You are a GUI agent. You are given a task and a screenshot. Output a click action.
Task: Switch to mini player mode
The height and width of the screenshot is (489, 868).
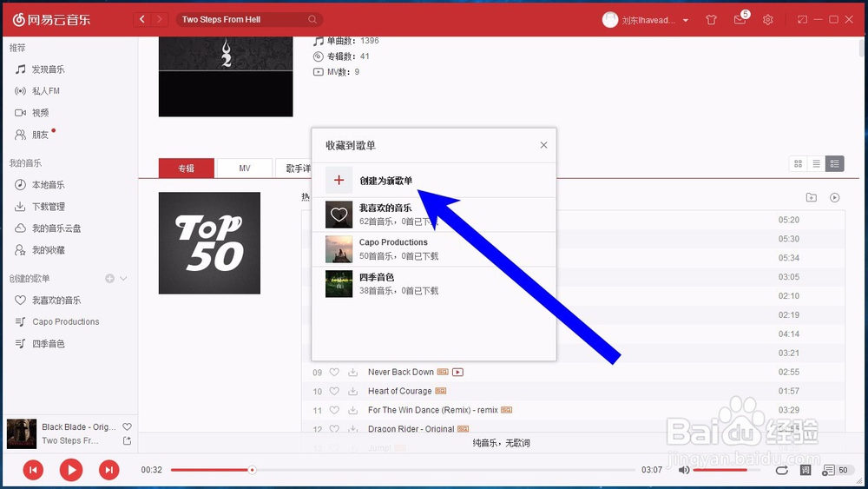[802, 20]
